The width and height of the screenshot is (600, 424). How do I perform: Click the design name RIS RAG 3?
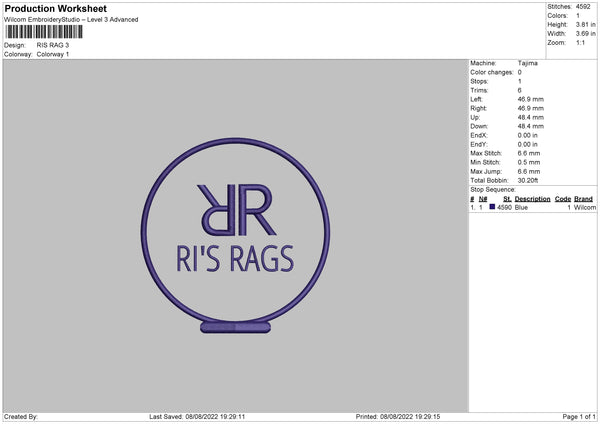point(54,45)
